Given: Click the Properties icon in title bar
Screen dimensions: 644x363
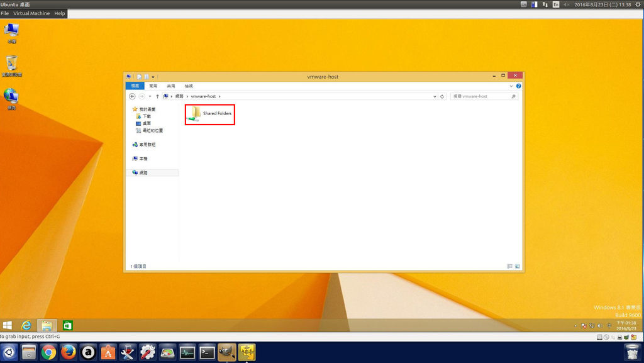Looking at the screenshot, I should 139,77.
